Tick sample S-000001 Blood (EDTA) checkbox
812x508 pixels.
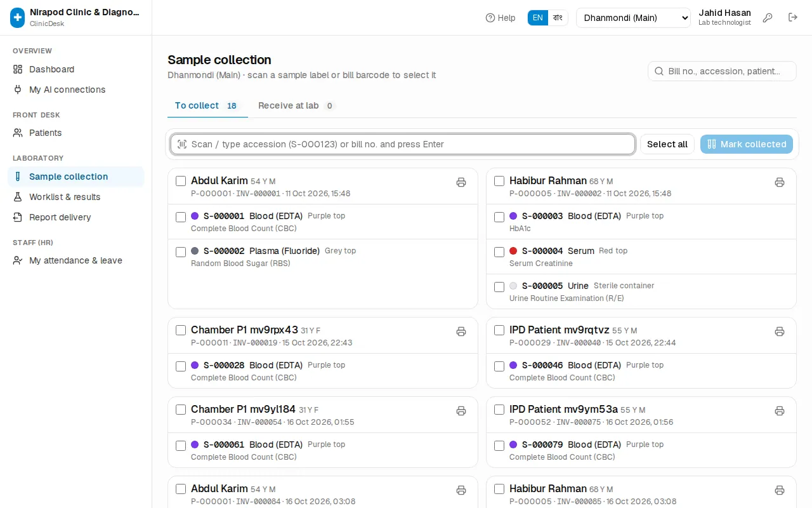181,217
